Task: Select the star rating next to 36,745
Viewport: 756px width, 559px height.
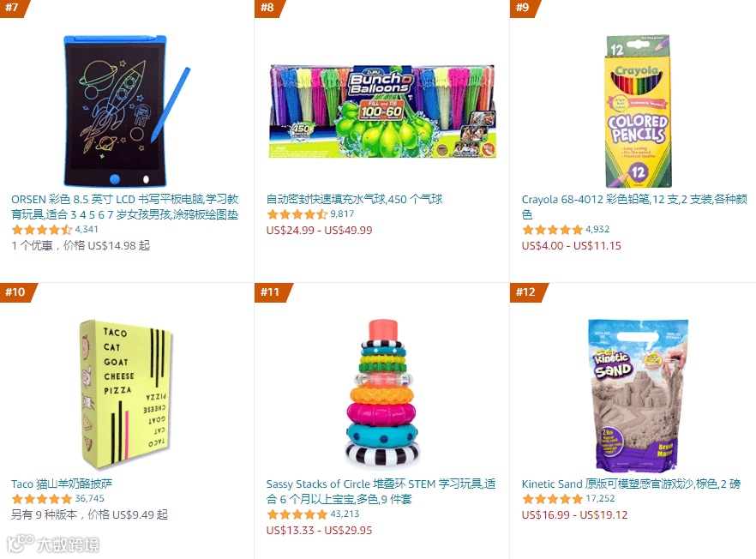Action: point(42,499)
